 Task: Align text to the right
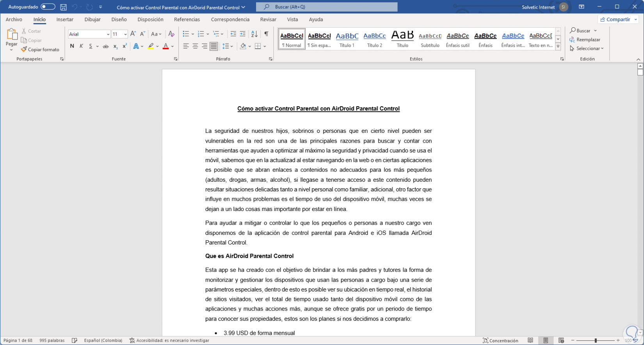(205, 46)
